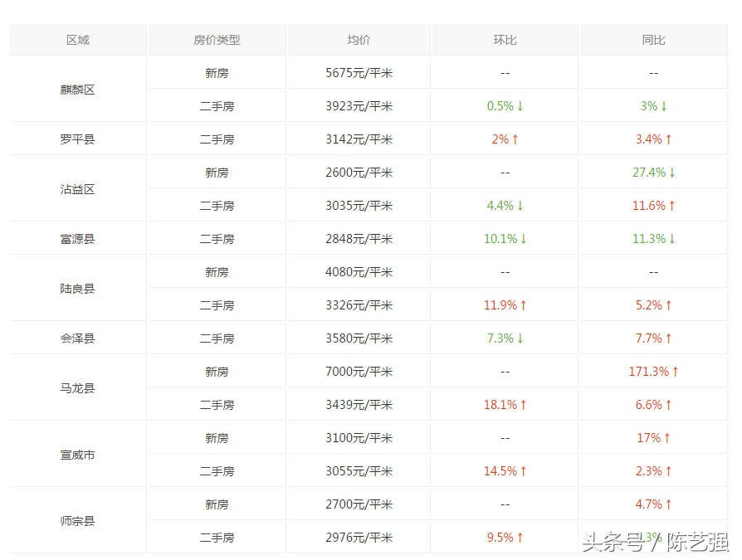Click 新房 in the 3100元/平米 row
Image resolution: width=742 pixels, height=560 pixels.
pos(217,438)
